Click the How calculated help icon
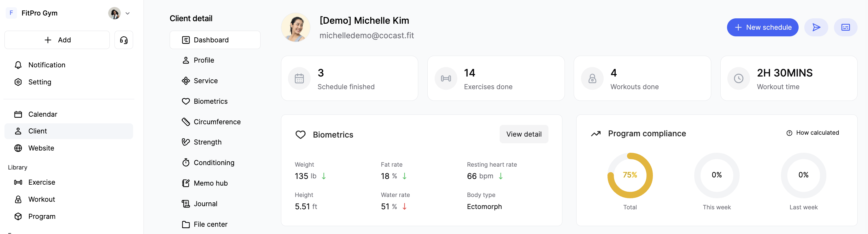Screen dimensions: 868x234 pyautogui.click(x=789, y=133)
